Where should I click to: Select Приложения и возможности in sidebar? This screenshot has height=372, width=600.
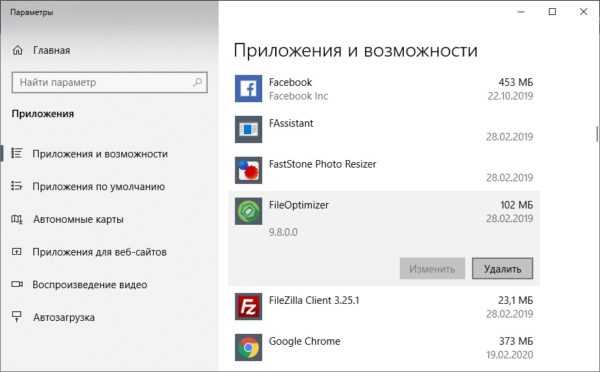coord(100,154)
